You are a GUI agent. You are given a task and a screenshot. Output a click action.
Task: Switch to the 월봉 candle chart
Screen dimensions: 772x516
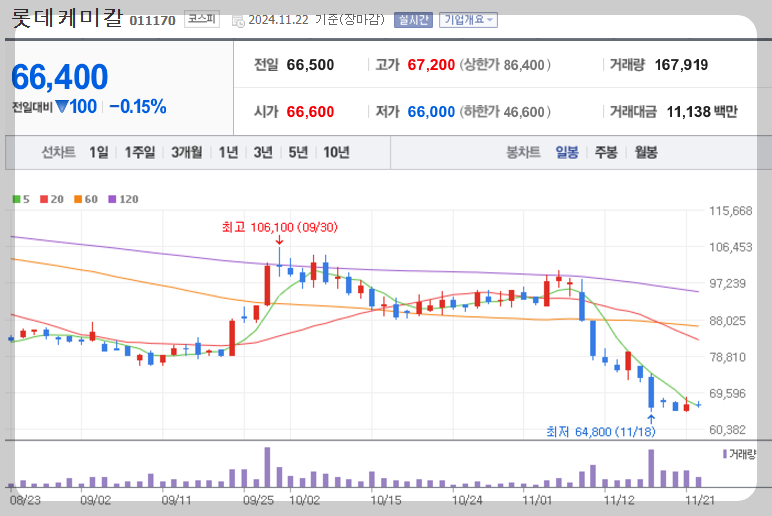click(646, 153)
